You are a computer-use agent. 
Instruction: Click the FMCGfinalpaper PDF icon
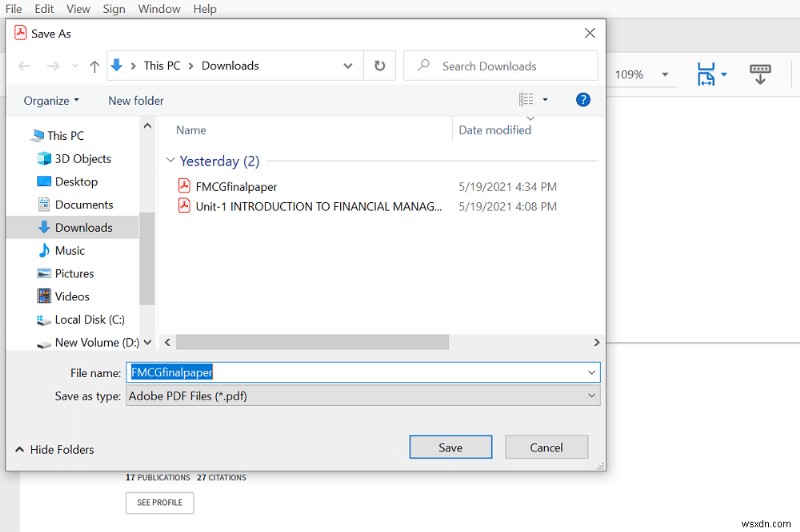(x=184, y=186)
